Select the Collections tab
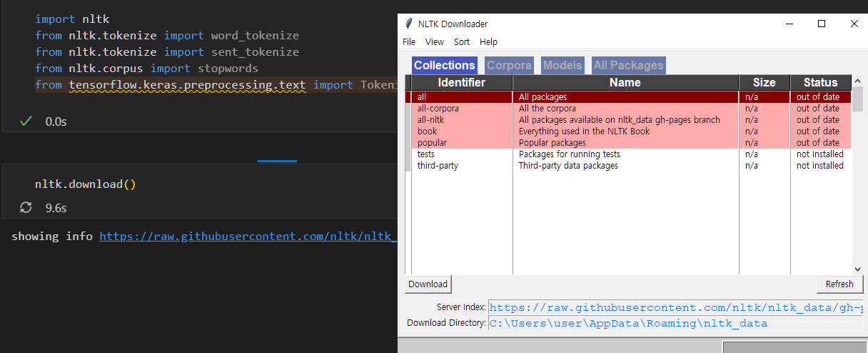Viewport: 868px width, 353px height. (444, 66)
